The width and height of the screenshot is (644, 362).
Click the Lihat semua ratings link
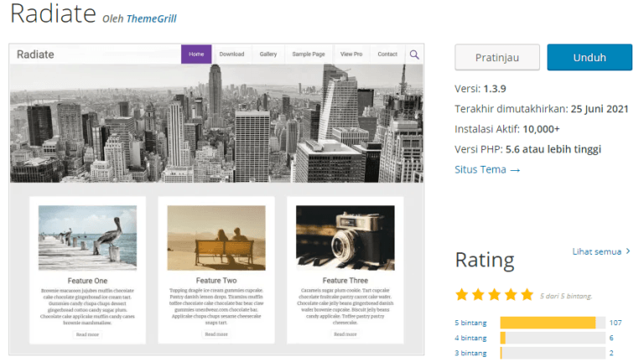601,251
